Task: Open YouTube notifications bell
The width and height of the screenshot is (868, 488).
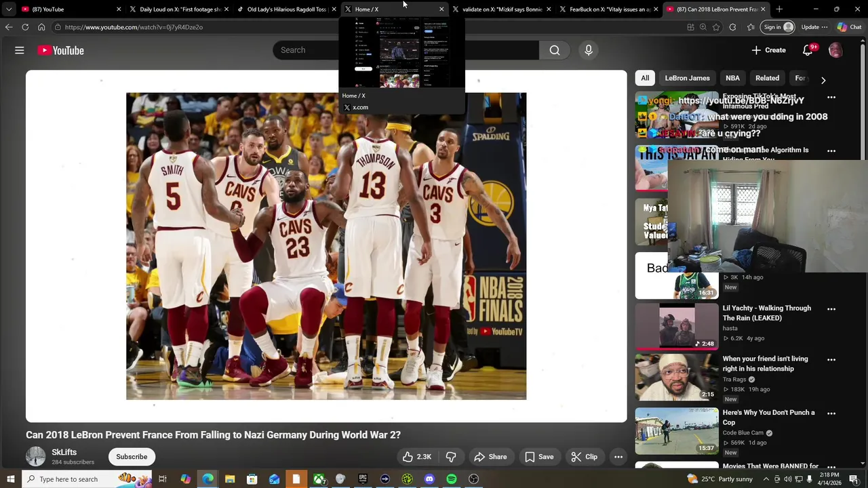Action: pyautogui.click(x=808, y=50)
